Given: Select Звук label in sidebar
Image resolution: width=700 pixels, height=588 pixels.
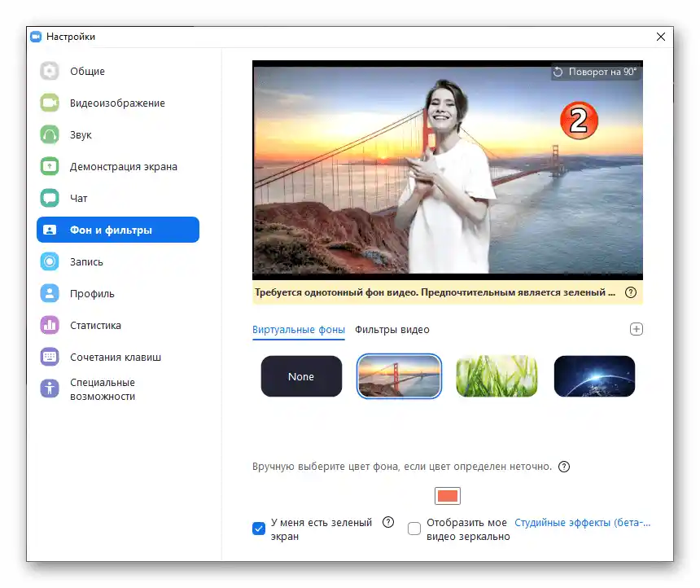Looking at the screenshot, I should click(x=81, y=135).
